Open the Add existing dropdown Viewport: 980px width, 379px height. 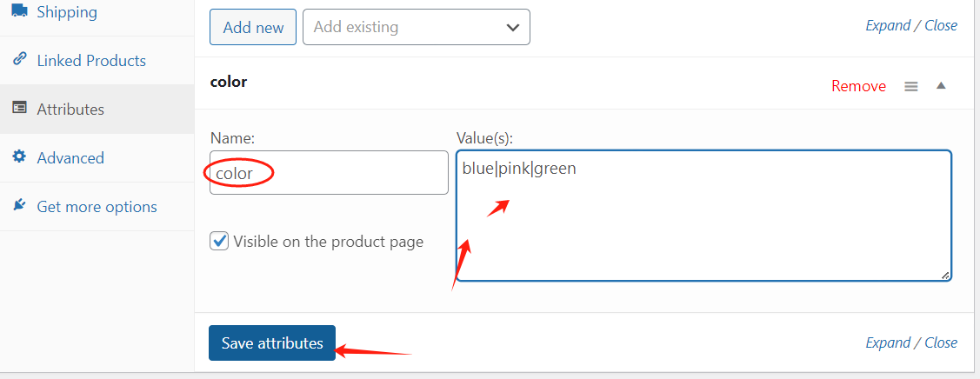(416, 27)
